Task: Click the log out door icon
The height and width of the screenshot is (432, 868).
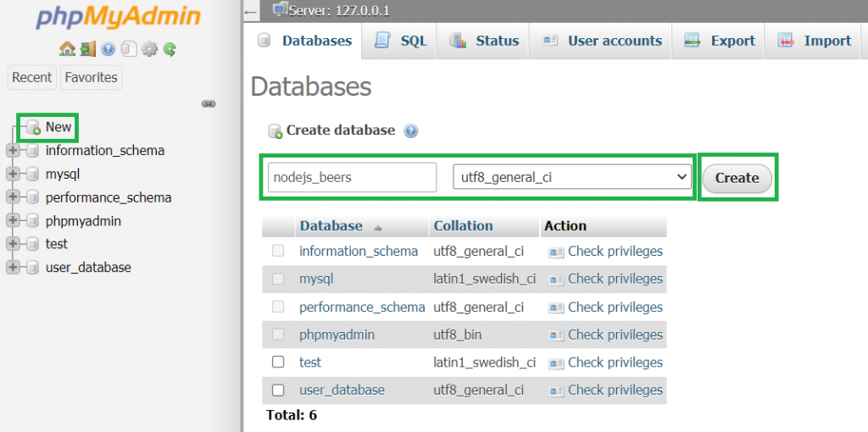Action: click(x=88, y=50)
